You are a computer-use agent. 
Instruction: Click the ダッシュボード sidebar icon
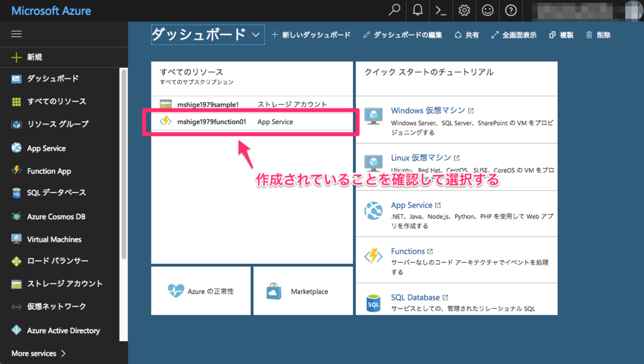[16, 79]
